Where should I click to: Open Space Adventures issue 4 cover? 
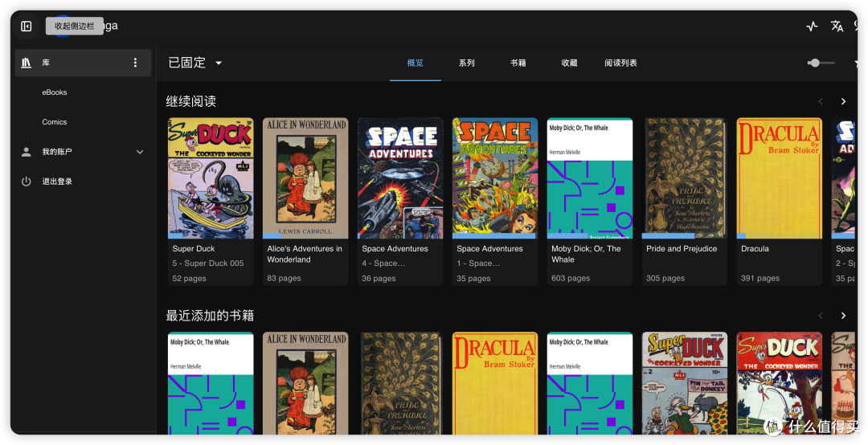coord(400,178)
